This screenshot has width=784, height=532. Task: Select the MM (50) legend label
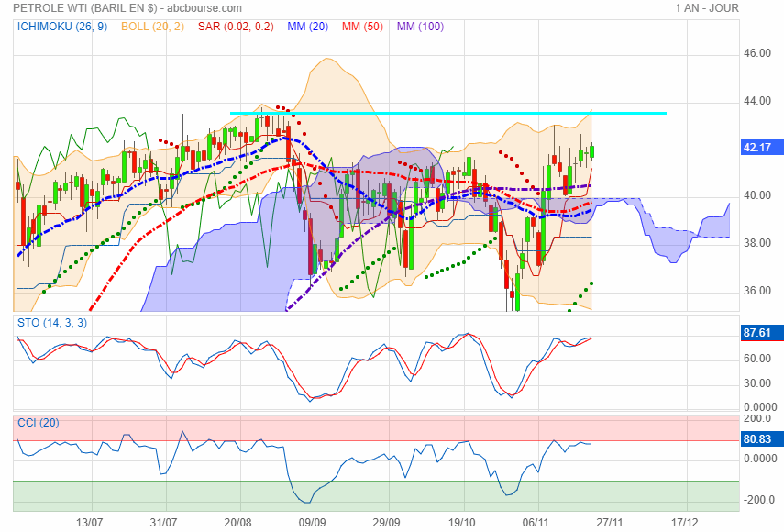tap(362, 27)
